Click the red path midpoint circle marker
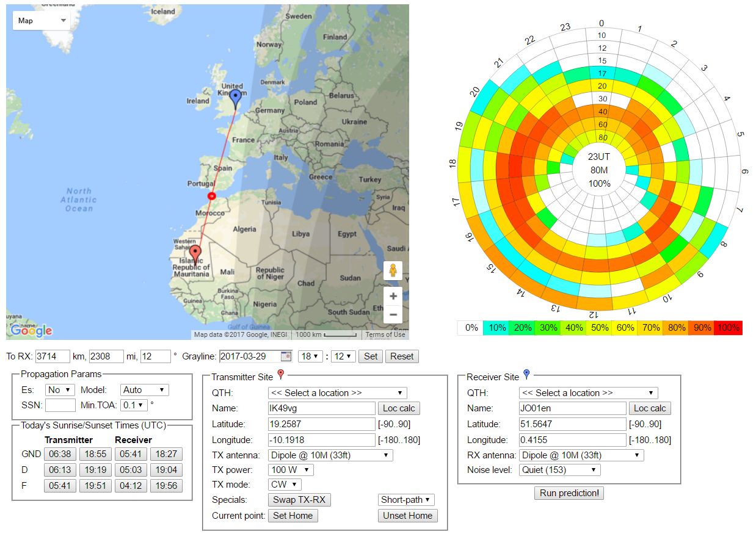 tap(211, 196)
